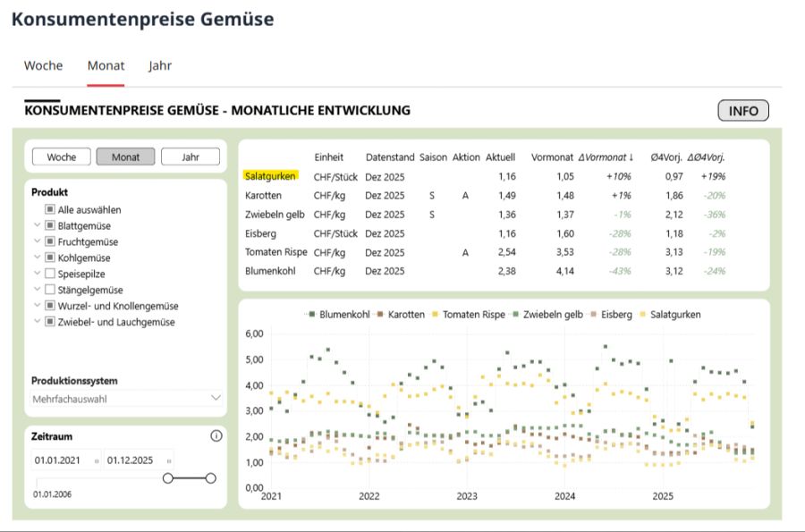Select the Jahr button in filter panel
Image resolution: width=805 pixels, height=532 pixels.
190,157
